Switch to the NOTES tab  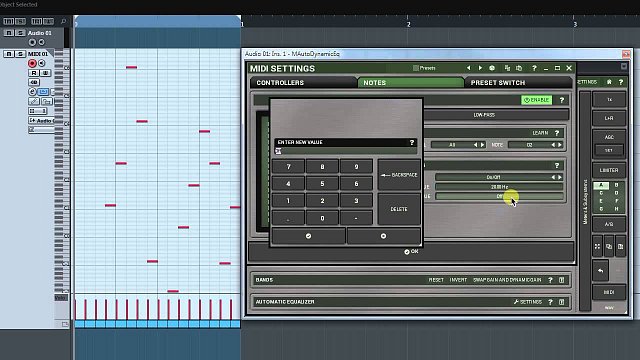[x=410, y=82]
